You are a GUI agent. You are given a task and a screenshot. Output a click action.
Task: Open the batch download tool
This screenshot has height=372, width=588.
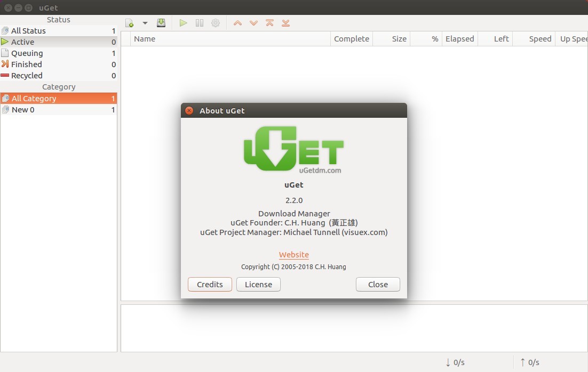point(161,23)
